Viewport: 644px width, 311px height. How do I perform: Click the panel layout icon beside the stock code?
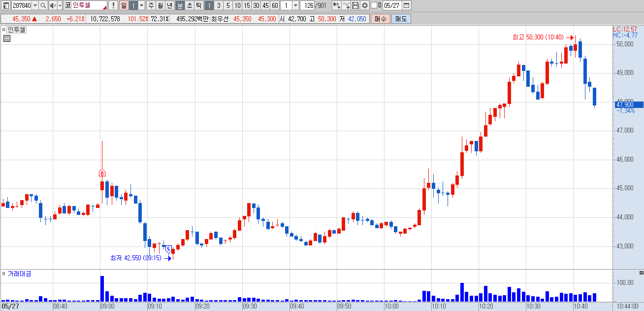pyautogui.click(x=6, y=5)
